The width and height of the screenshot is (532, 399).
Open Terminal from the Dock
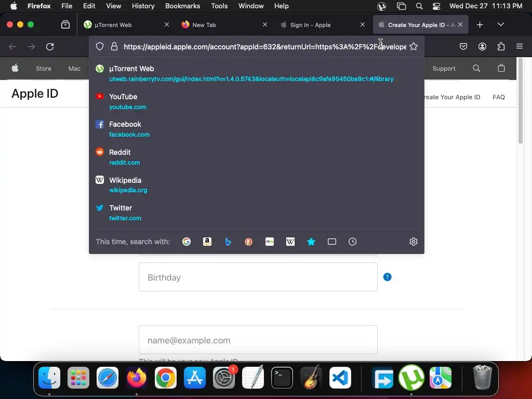click(x=282, y=378)
